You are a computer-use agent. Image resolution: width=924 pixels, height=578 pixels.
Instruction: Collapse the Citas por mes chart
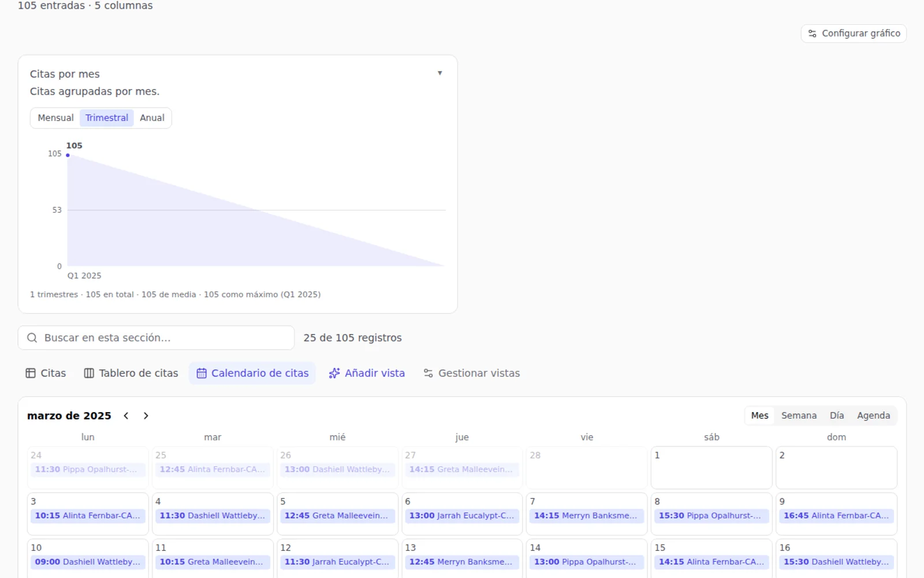440,73
